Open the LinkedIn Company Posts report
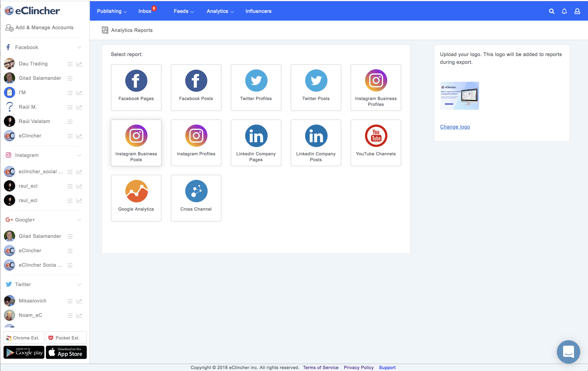The height and width of the screenshot is (371, 588). (x=316, y=143)
